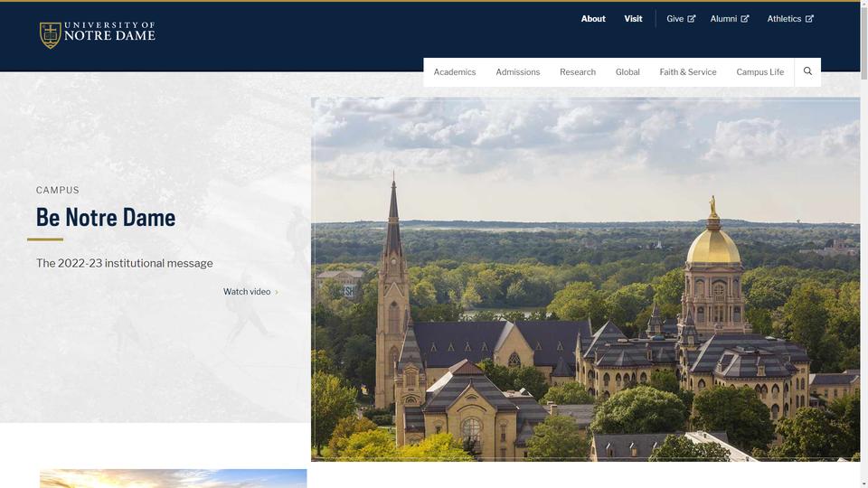Open the About page
This screenshot has height=488, width=868.
(593, 19)
